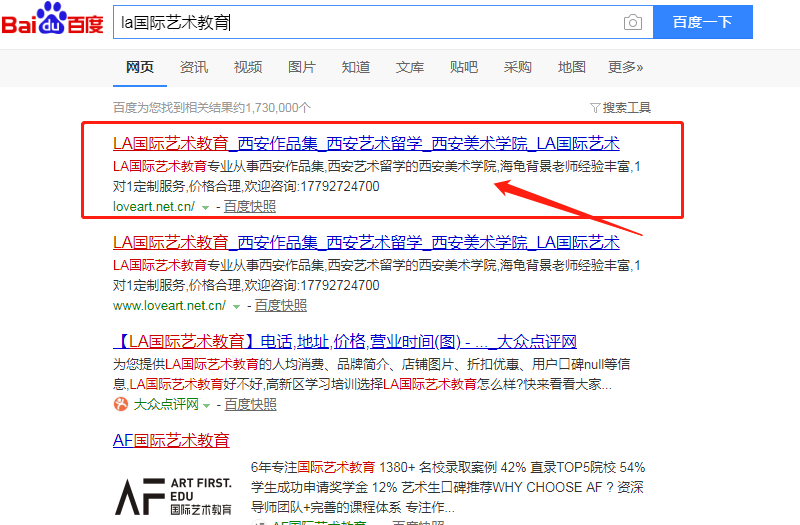This screenshot has width=800, height=525.
Task: Expand dropdown arrow beside www.loveart.net.cn/
Action: (x=236, y=306)
